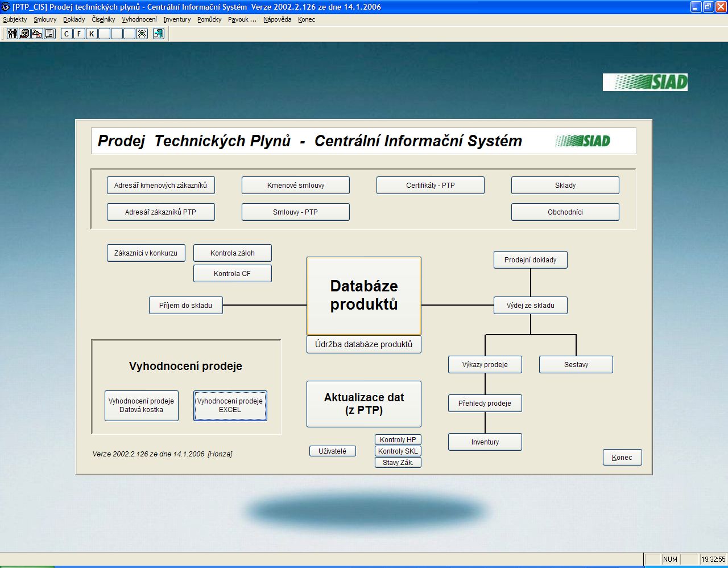Click the Adresář kmenových zákazníků button
728x568 pixels.
pos(160,186)
